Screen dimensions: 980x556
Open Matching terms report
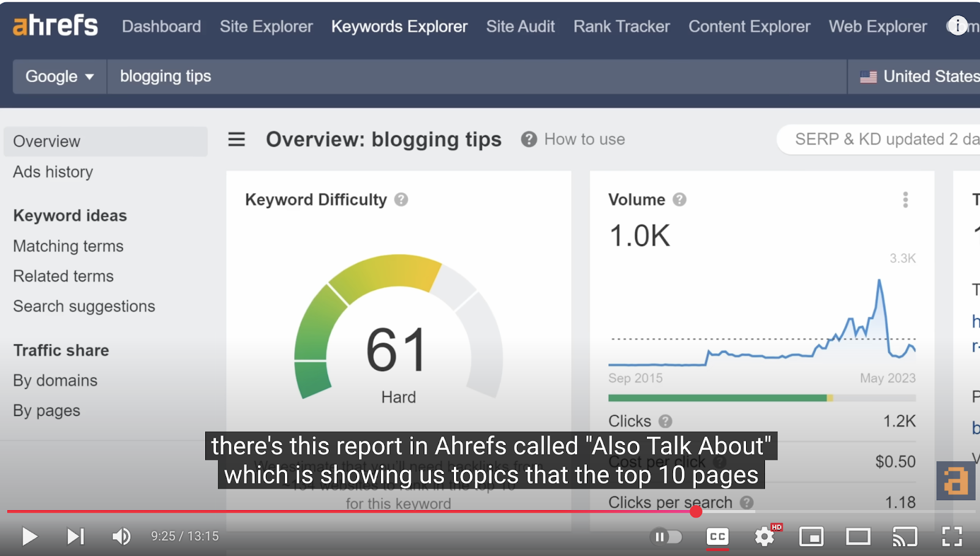68,246
